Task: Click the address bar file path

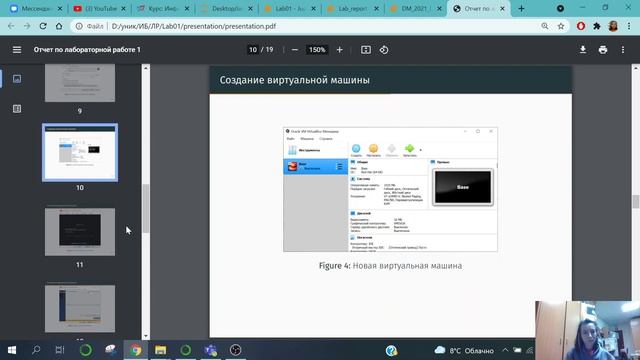Action: [194, 26]
